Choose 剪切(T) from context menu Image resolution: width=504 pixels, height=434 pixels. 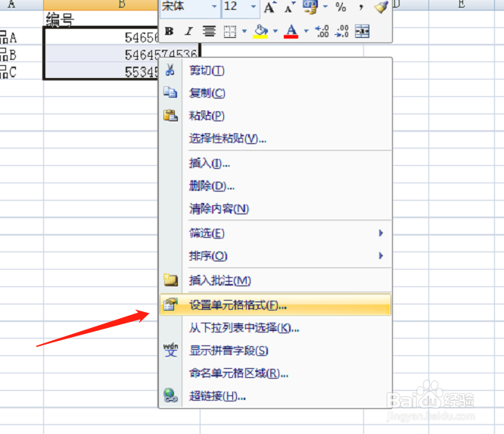275,70
